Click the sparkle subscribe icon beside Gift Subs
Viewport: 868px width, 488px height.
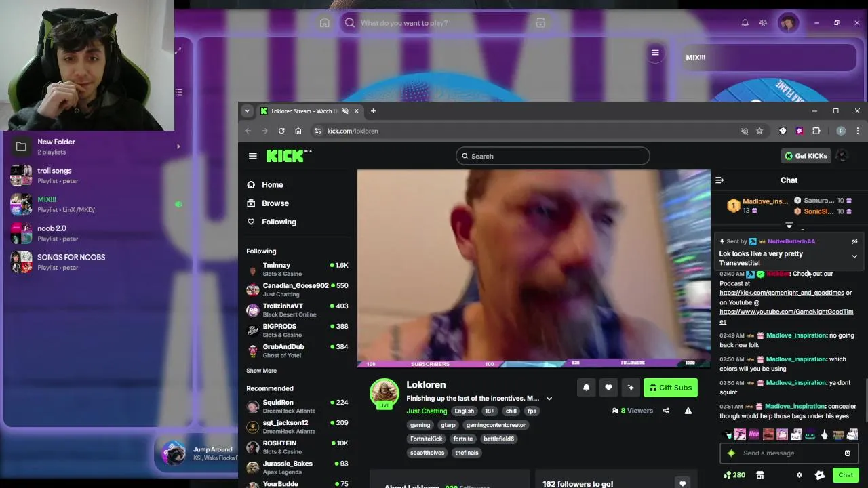click(631, 388)
